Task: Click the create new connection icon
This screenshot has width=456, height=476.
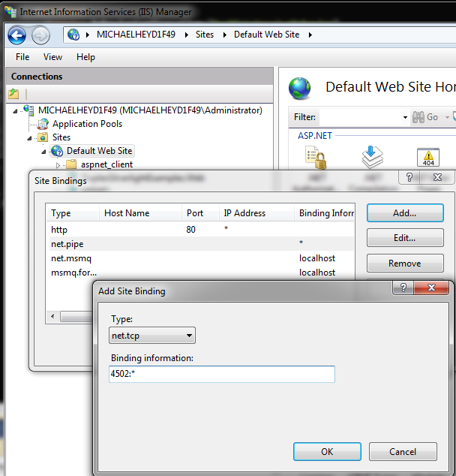Action: click(x=13, y=94)
